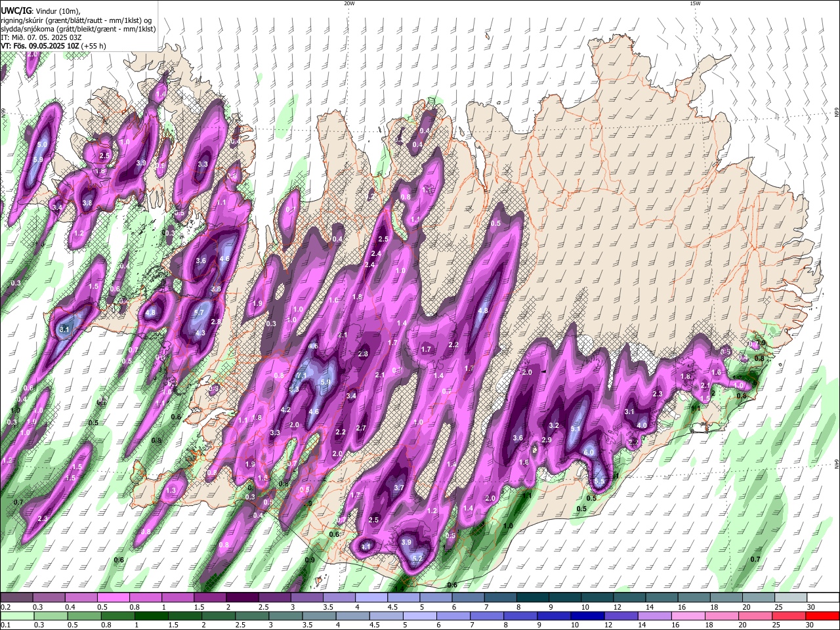The width and height of the screenshot is (840, 630).
Task: Click the 15W longitude label
Action: pyautogui.click(x=694, y=3)
